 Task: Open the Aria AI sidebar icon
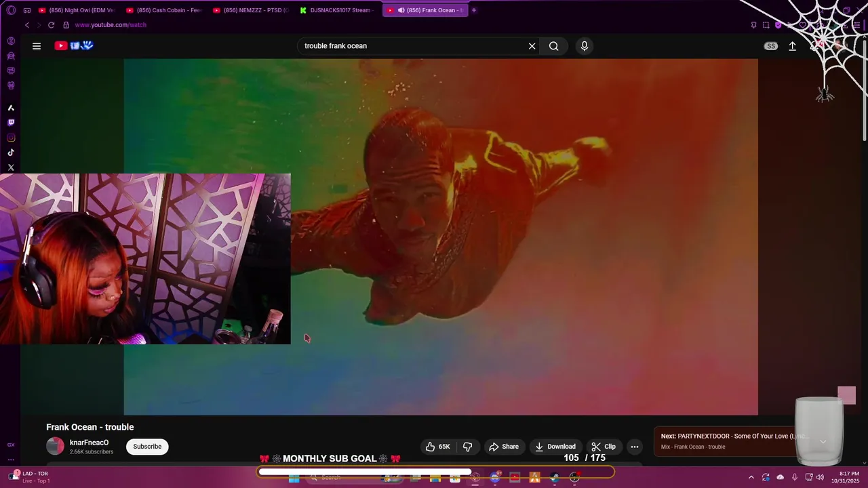point(11,108)
